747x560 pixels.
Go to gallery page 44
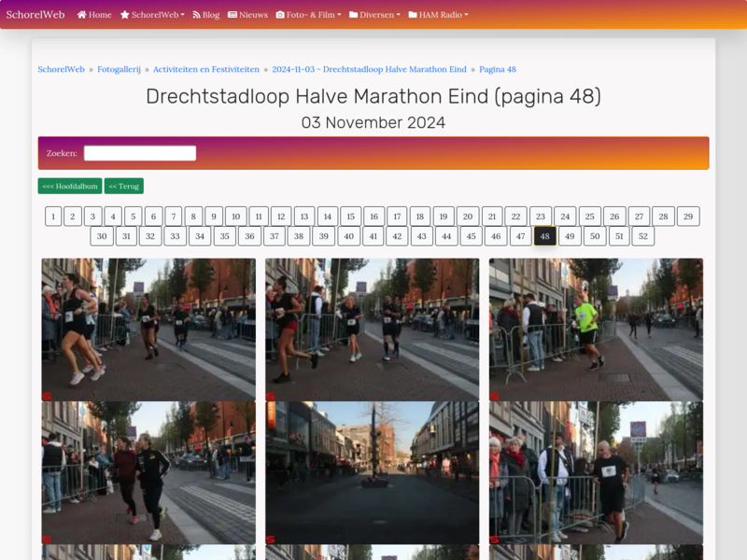[x=446, y=236]
